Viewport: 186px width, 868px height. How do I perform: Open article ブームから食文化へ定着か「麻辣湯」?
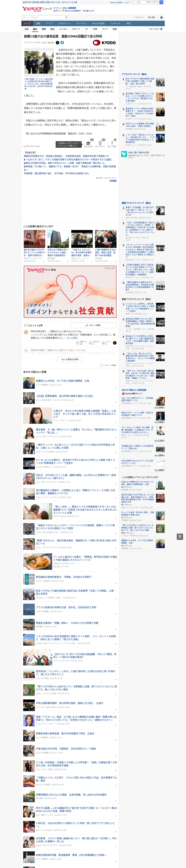(85, 558)
